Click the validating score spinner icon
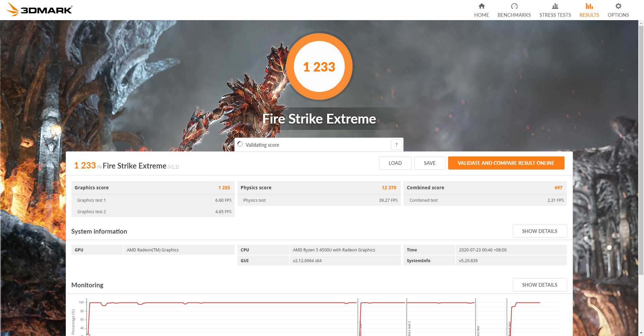 pos(240,144)
